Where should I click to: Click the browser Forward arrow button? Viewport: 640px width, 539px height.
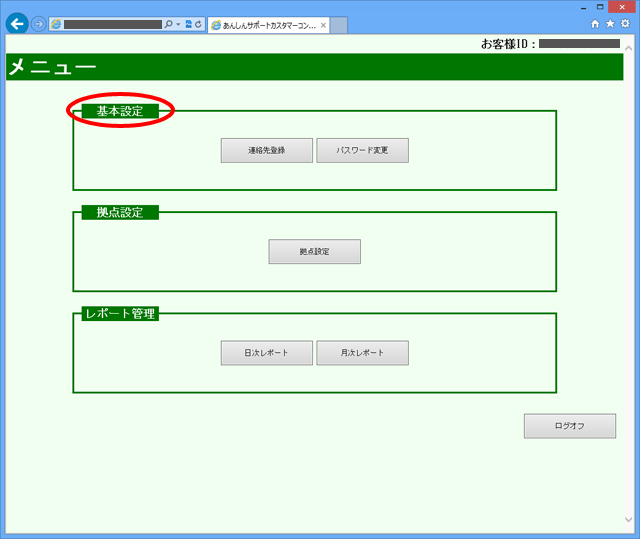(39, 24)
